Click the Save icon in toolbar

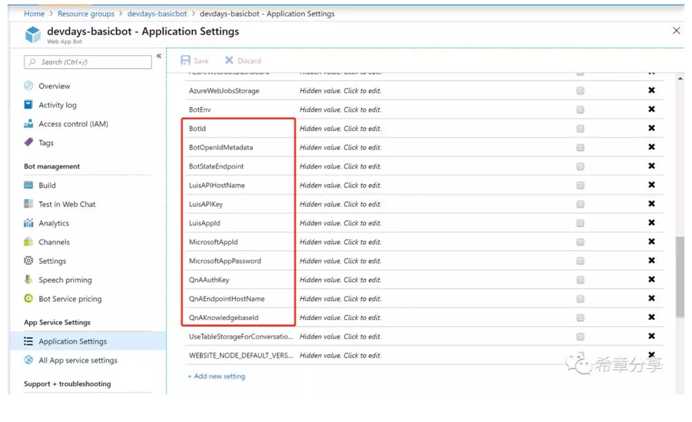pyautogui.click(x=185, y=60)
